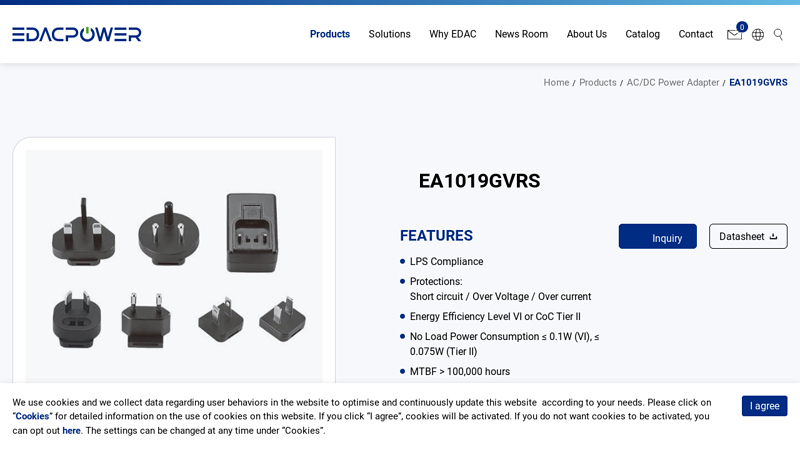Download the Datasheet
Viewport: 800px width, 450px height.
pos(748,236)
